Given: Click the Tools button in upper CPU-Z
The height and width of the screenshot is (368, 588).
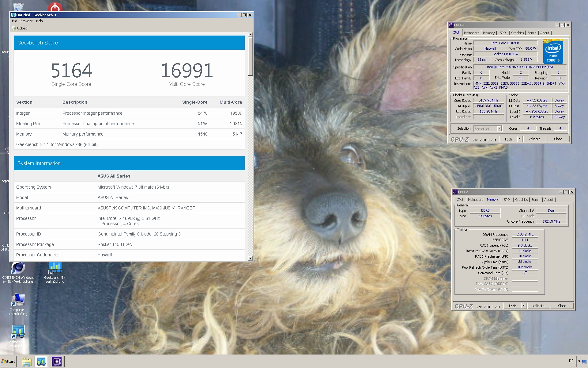Looking at the screenshot, I should coord(508,139).
